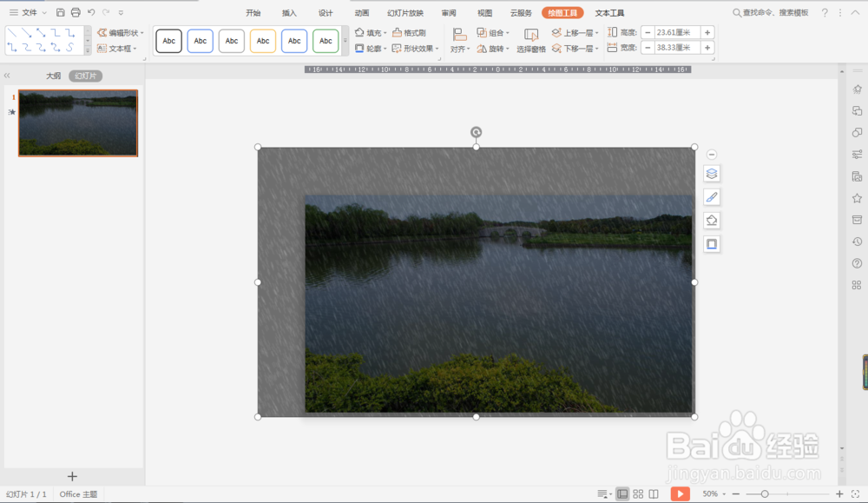Click the 宽度 width input field
Image resolution: width=868 pixels, height=503 pixels.
pyautogui.click(x=678, y=48)
